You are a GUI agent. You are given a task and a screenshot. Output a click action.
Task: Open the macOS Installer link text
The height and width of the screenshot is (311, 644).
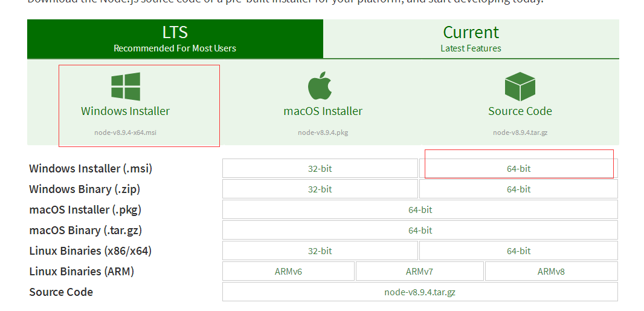tap(323, 111)
